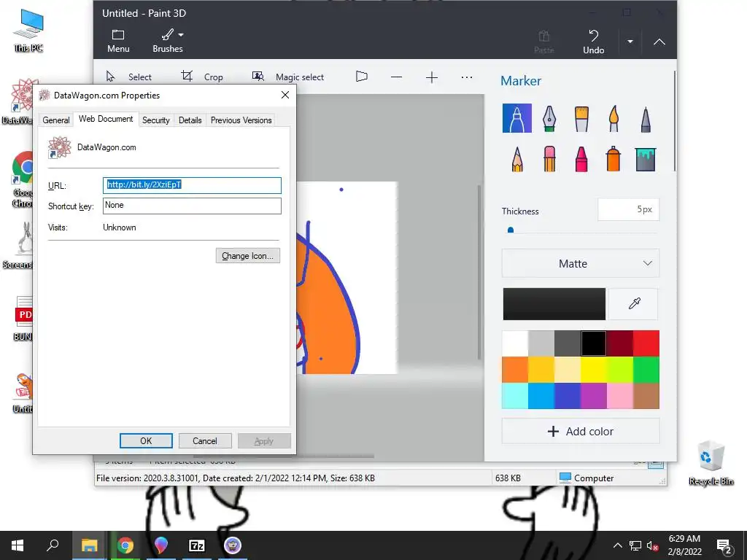The width and height of the screenshot is (747, 560).
Task: Confirm properties with OK button
Action: (146, 441)
